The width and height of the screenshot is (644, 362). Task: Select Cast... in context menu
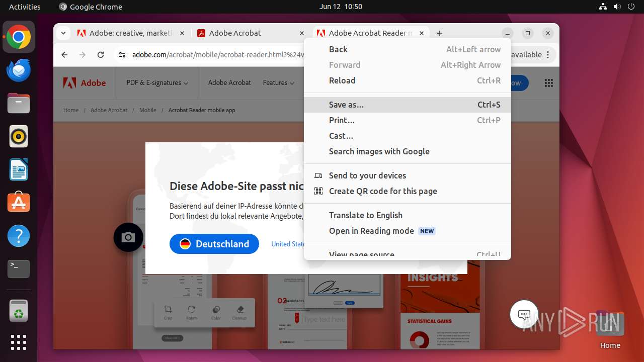tap(408, 136)
